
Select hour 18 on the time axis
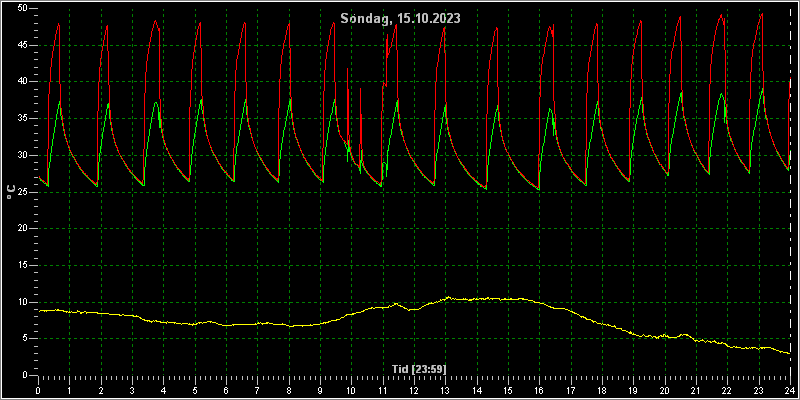(602, 391)
